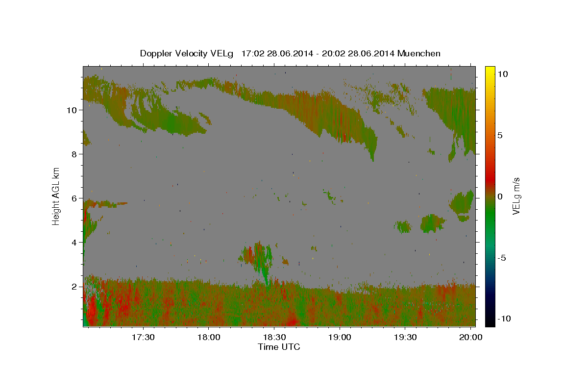Click the height tick label 6
This screenshot has width=588, height=392.
click(74, 198)
